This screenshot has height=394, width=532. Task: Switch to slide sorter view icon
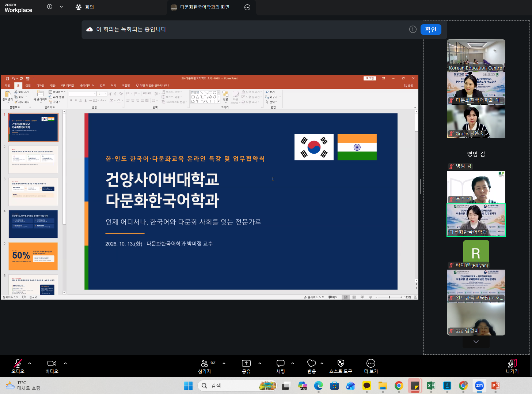pos(354,297)
